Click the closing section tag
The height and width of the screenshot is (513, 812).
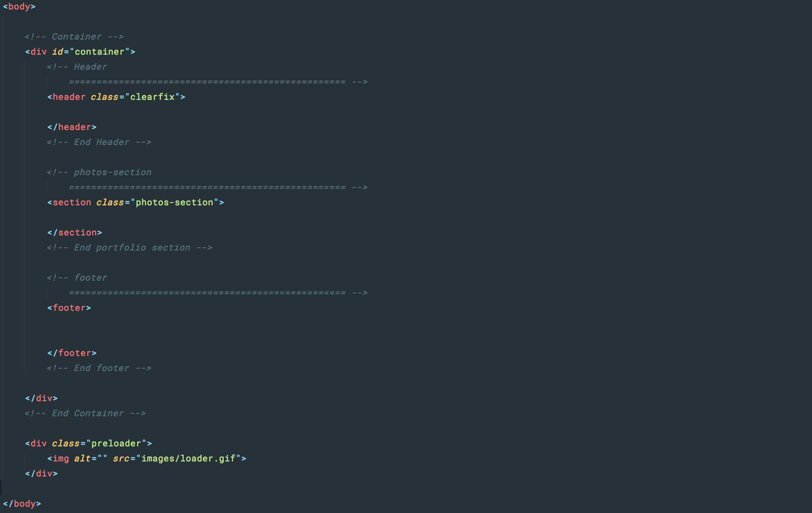click(74, 233)
